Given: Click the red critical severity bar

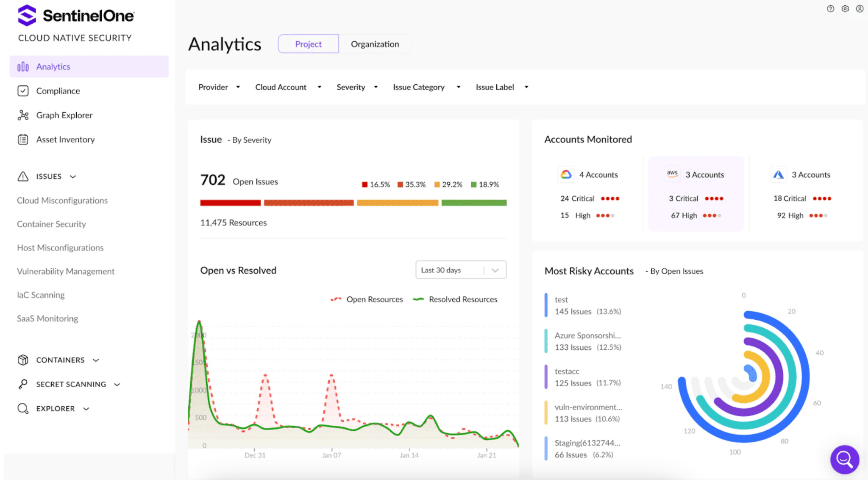Looking at the screenshot, I should [230, 203].
